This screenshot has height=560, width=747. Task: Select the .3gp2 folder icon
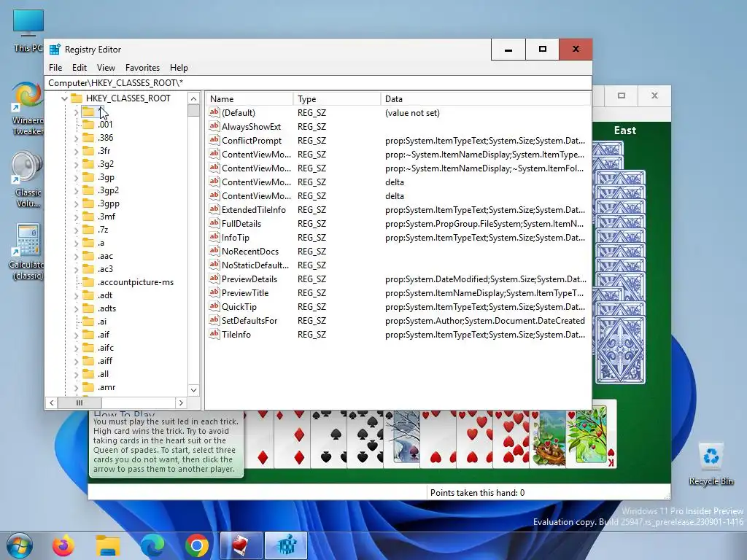[88, 190]
